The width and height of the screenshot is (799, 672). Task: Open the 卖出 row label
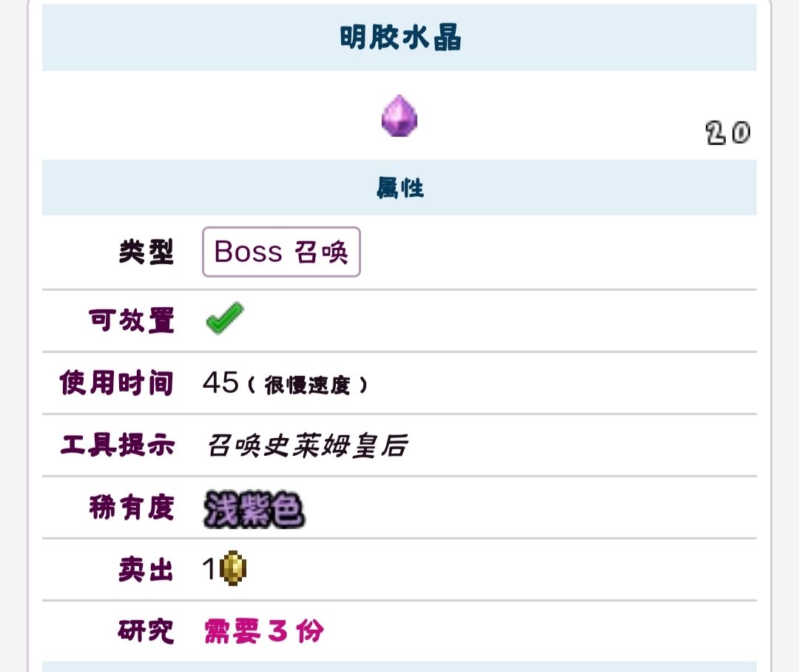pyautogui.click(x=146, y=570)
